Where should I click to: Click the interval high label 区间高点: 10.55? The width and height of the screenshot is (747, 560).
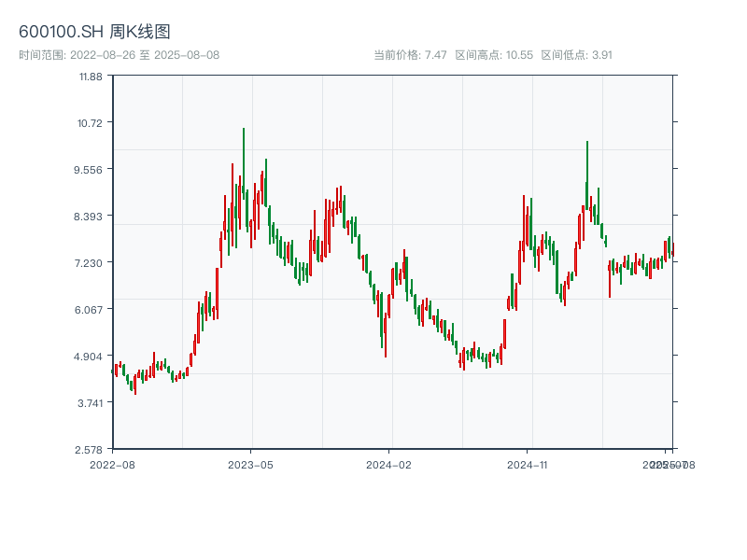click(494, 55)
